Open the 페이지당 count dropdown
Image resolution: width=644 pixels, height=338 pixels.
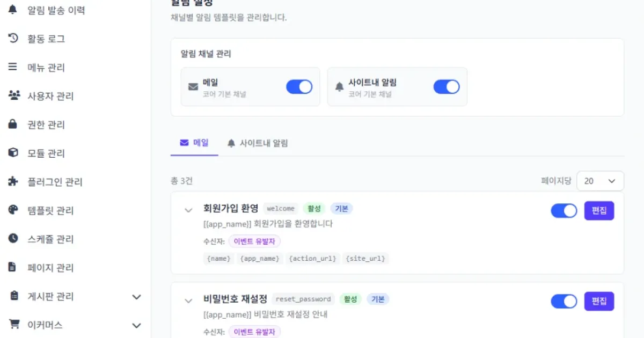(x=600, y=181)
